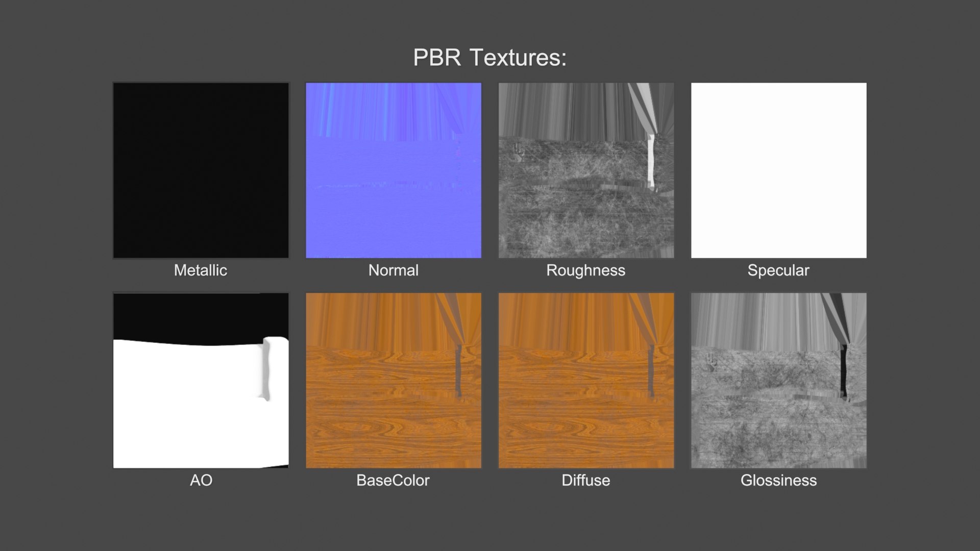Click the white strip in Roughness map

point(651,161)
